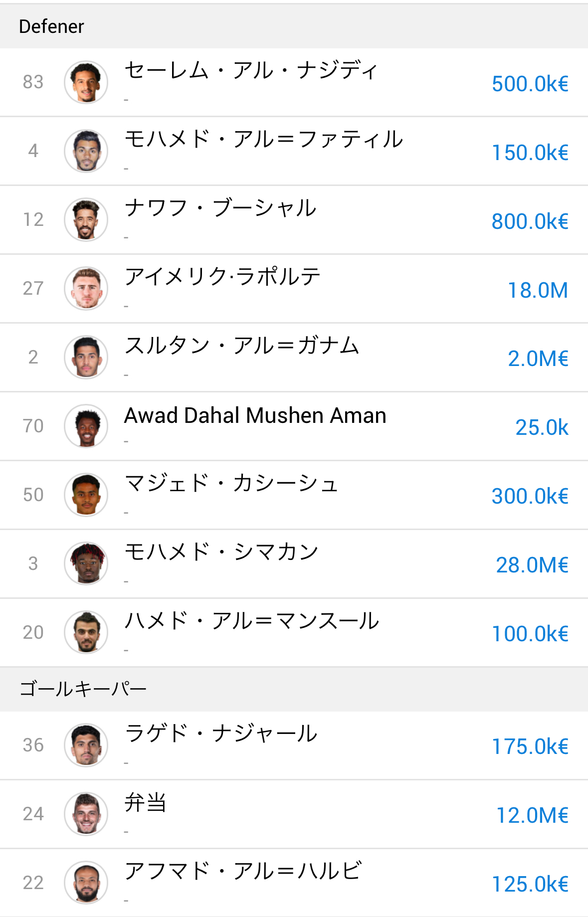Click モハメド・シマカン avatar
Viewport: 588px width, 917px height.
86,564
